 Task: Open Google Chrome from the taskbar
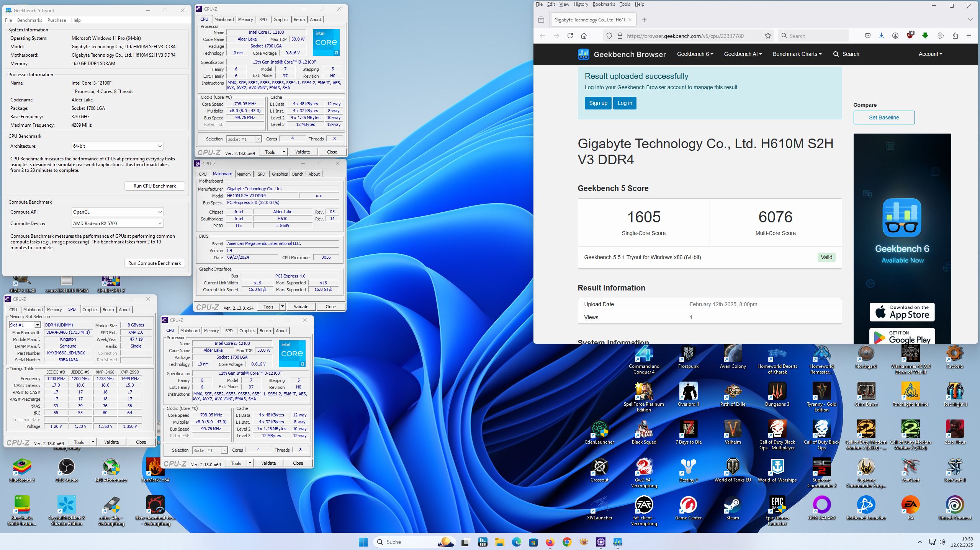tap(567, 542)
